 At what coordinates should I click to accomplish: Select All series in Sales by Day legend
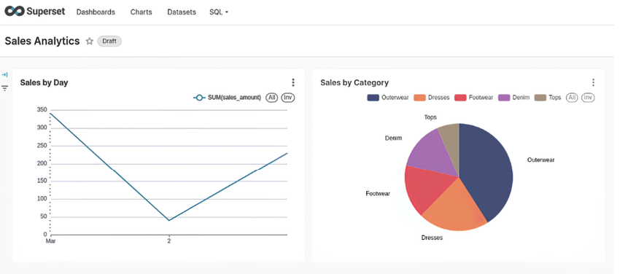pyautogui.click(x=271, y=98)
